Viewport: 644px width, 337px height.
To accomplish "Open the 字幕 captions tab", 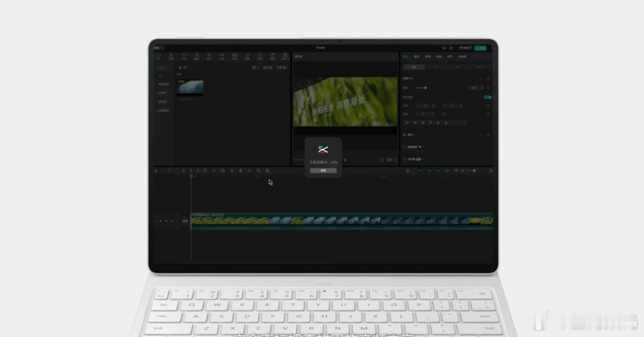I will pos(234,56).
